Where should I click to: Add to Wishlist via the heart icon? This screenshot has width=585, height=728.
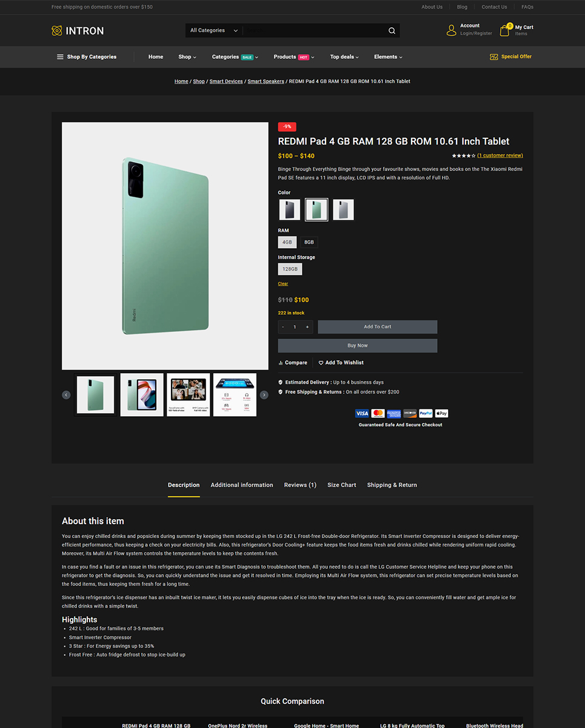[321, 363]
